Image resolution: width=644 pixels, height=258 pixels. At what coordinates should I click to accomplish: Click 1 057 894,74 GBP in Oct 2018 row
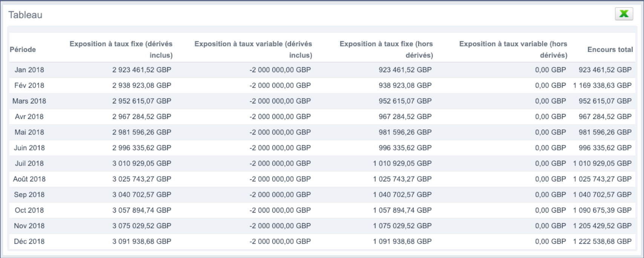pos(402,210)
